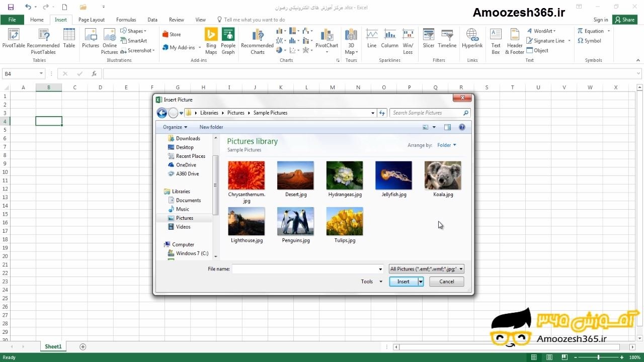
Task: Adjust the zoom slider
Action: (598, 357)
